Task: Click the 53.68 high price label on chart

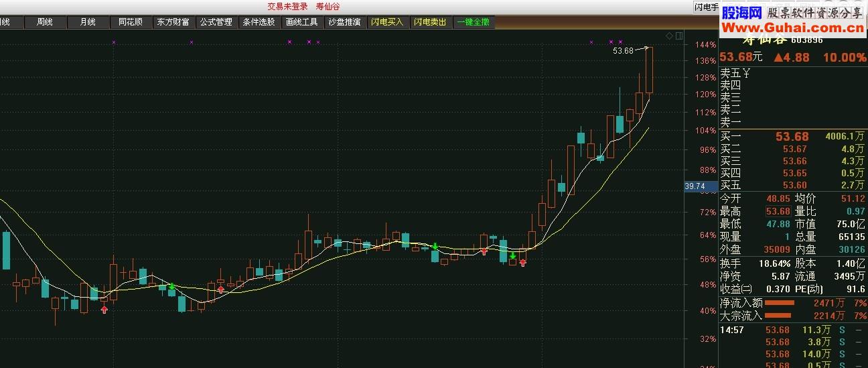Action: pyautogui.click(x=623, y=51)
